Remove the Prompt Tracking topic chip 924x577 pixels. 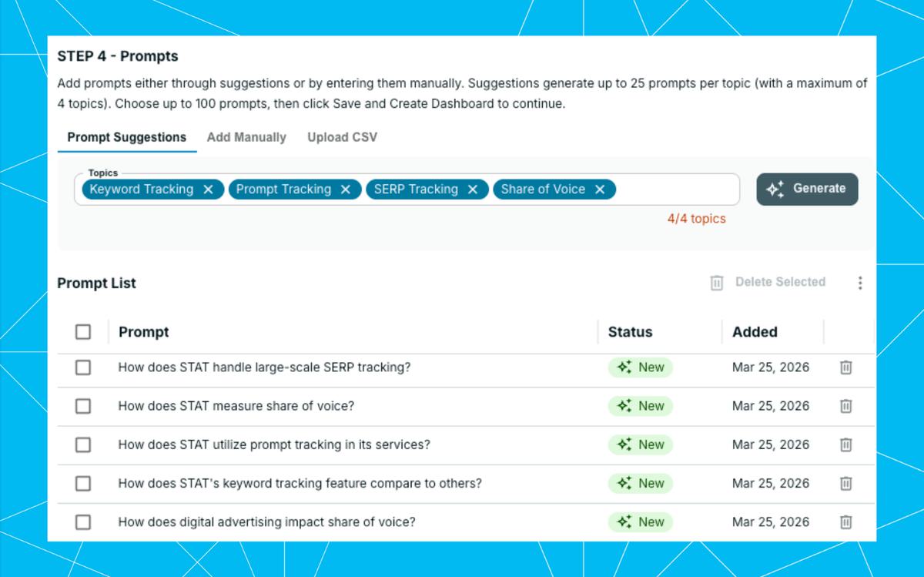click(x=345, y=190)
